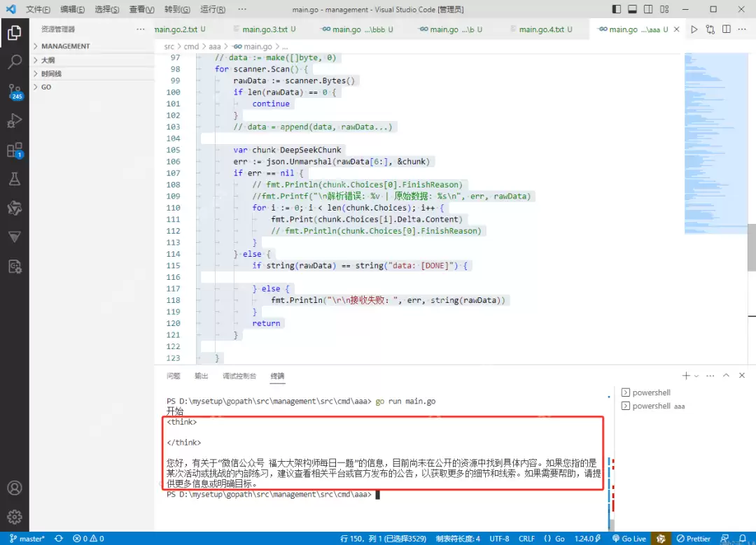Select the powershell aaa terminal
Viewport: 756px width, 545px height.
click(x=657, y=406)
